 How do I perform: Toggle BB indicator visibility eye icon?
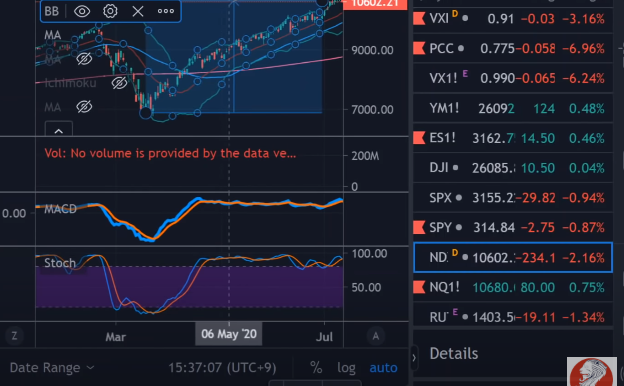pos(82,11)
